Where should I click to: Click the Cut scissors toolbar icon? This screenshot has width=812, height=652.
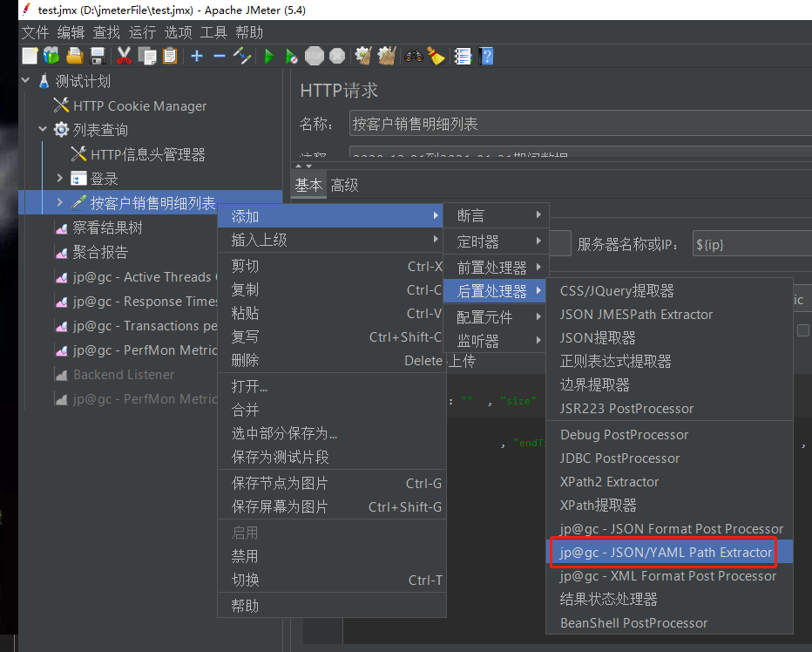122,56
